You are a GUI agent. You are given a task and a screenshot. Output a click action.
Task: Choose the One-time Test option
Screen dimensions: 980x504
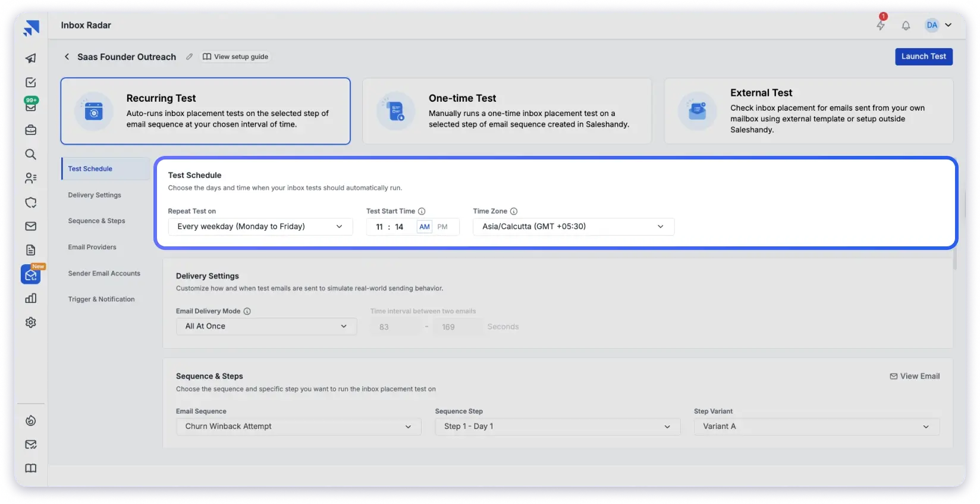pos(507,111)
